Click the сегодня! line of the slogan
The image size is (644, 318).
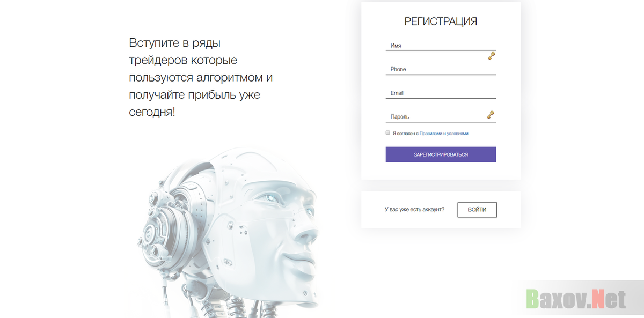(152, 113)
